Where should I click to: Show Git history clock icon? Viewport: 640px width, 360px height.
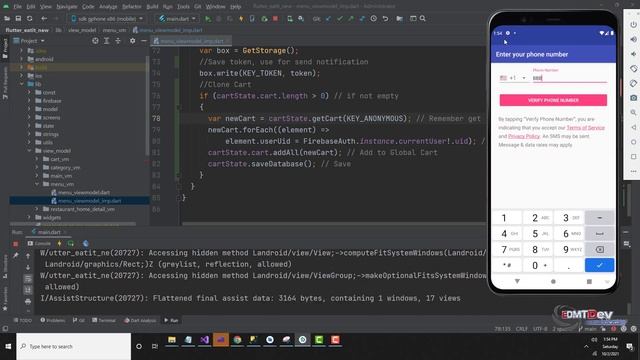(373, 19)
